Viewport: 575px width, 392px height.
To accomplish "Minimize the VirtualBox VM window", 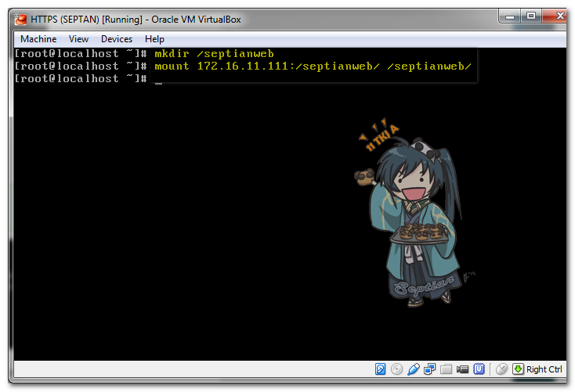I will [x=510, y=16].
